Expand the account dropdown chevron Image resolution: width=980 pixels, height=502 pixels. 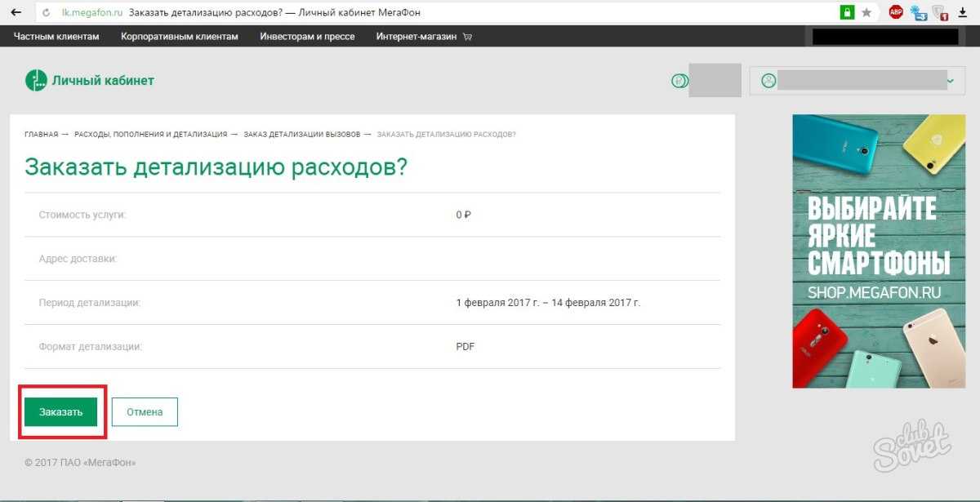(951, 81)
